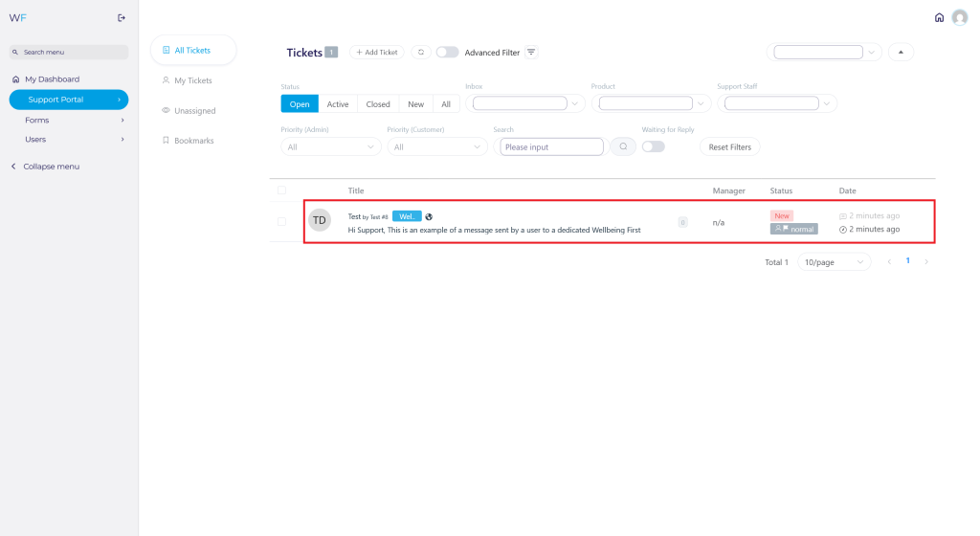Check the select-all checkbox in table header

(281, 190)
